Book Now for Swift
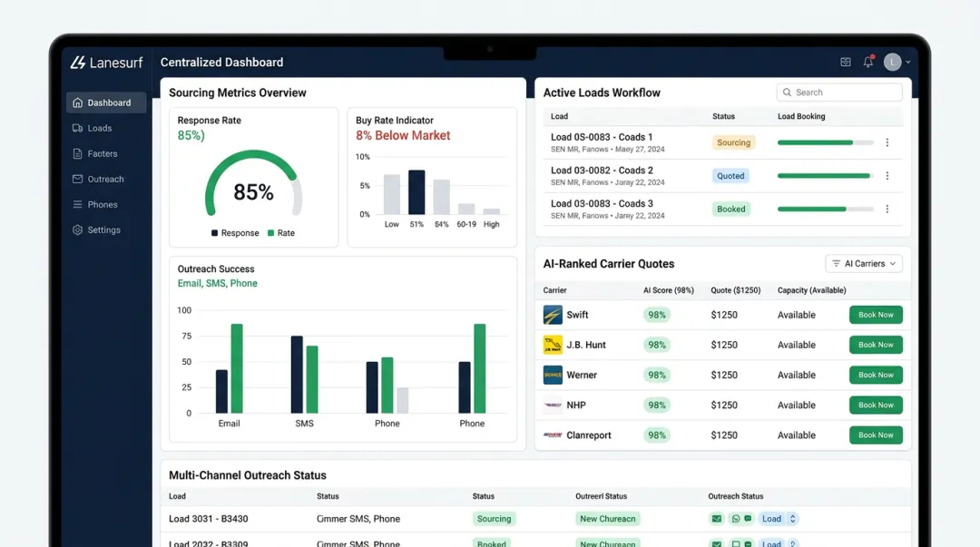The image size is (980, 547). pos(876,315)
